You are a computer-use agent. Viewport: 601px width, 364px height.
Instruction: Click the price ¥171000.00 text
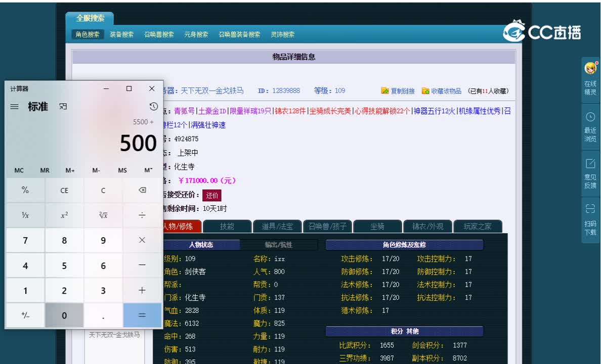(x=207, y=180)
